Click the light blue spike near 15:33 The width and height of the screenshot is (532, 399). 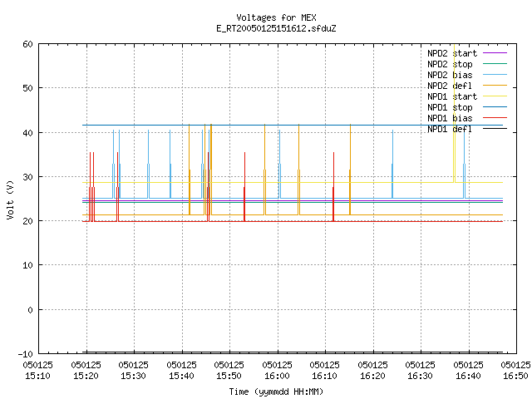point(148,164)
